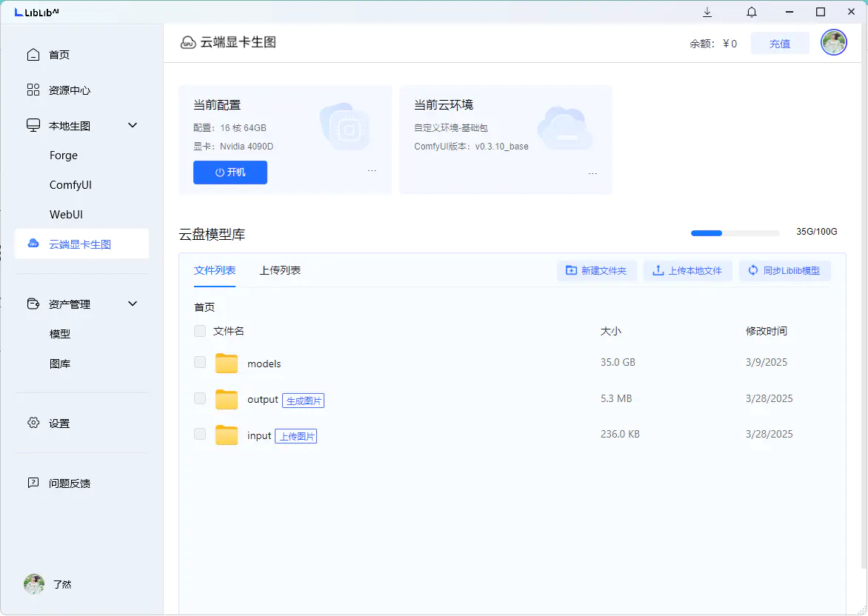
Task: Collapse the 资产管理 section chevron
Action: point(133,304)
